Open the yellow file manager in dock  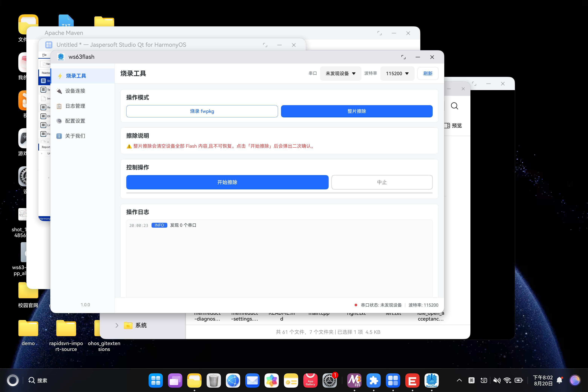(x=194, y=381)
